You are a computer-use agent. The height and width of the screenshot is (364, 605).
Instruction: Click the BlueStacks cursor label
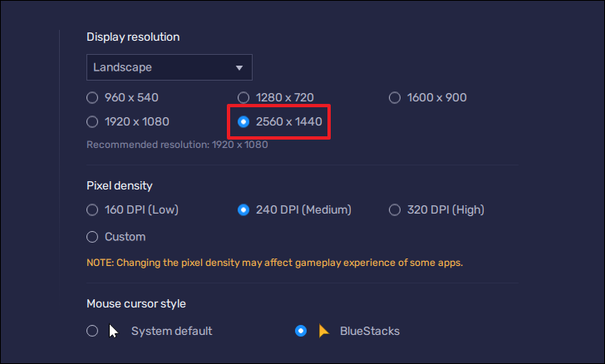[x=370, y=332]
